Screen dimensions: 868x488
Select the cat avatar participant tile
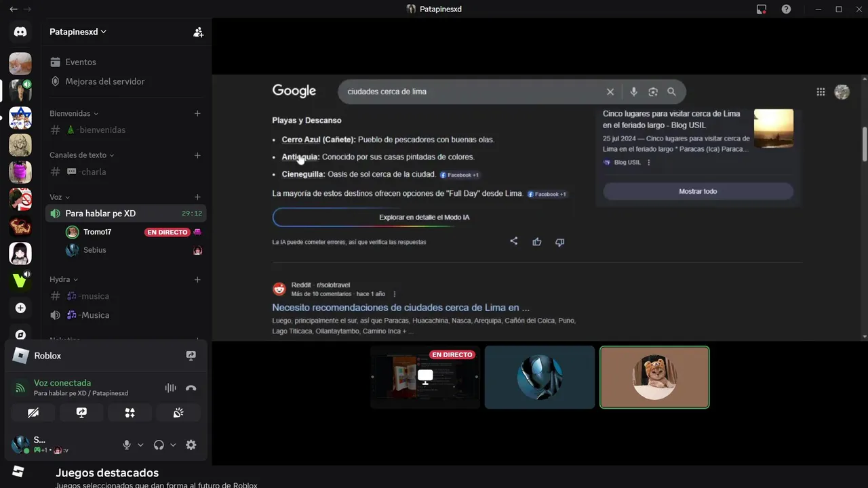point(654,377)
